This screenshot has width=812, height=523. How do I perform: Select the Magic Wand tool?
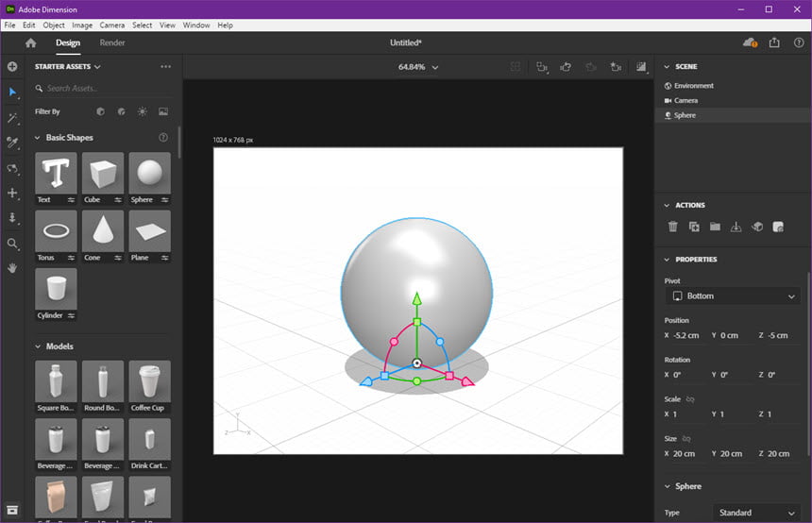pos(12,118)
